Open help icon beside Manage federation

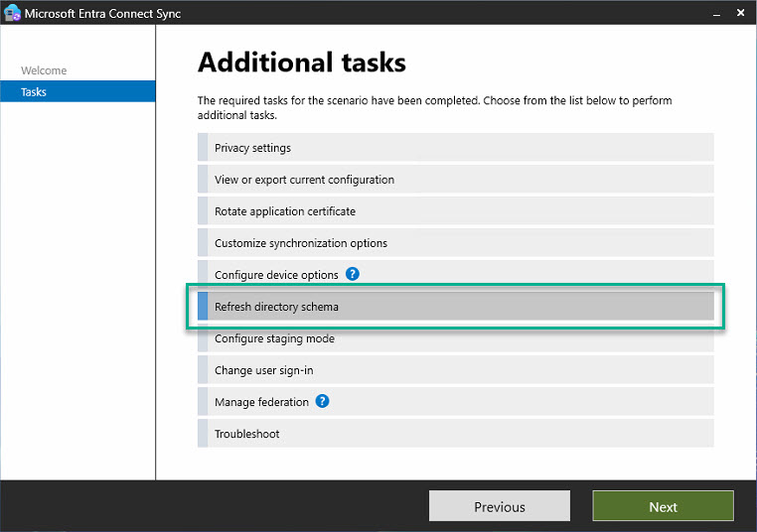coord(322,401)
